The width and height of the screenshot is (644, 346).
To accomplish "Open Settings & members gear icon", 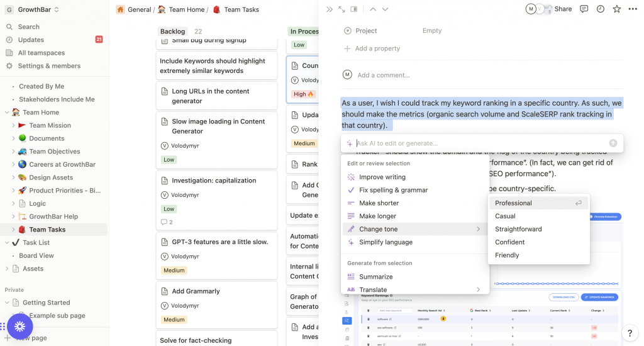I will [9, 66].
